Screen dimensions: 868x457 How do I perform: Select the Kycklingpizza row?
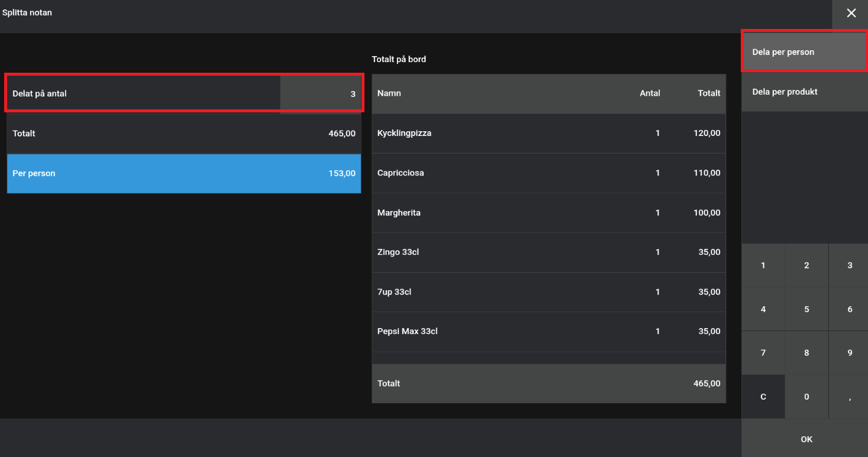[x=548, y=134]
